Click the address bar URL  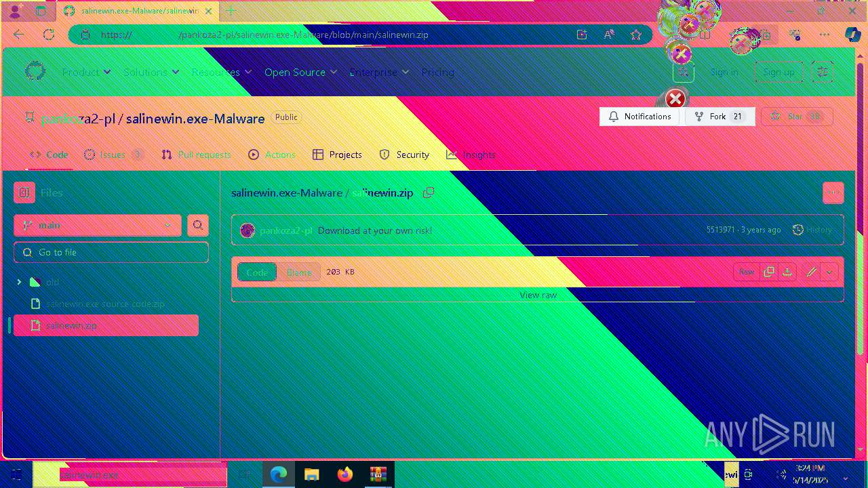264,35
